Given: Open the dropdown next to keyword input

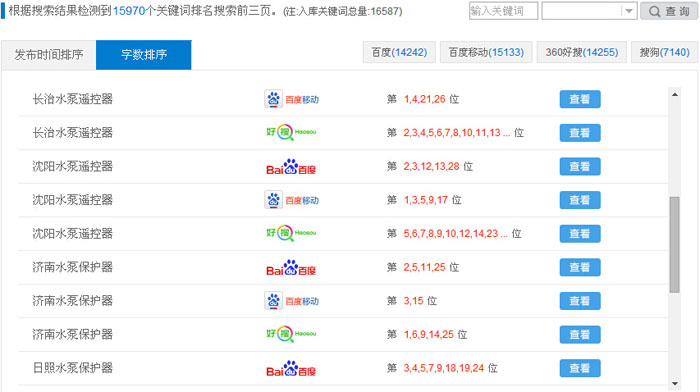Looking at the screenshot, I should [628, 11].
